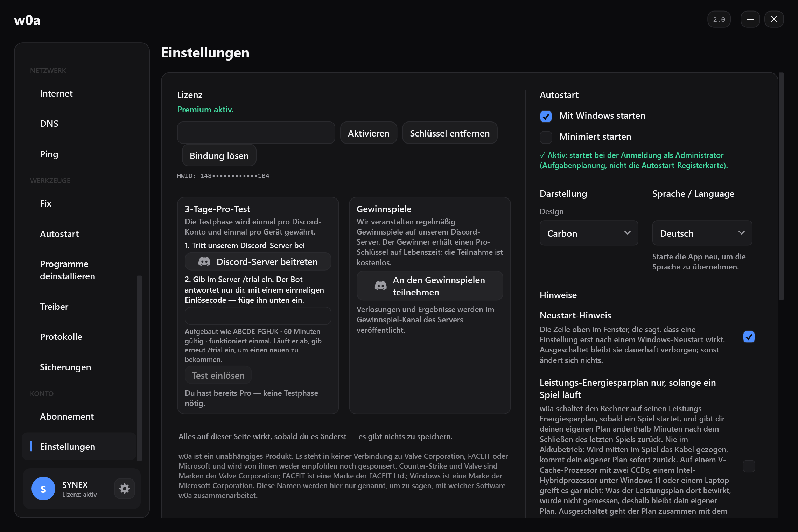The image size is (798, 532).
Task: Click the 2.0 version badge
Action: click(x=719, y=19)
